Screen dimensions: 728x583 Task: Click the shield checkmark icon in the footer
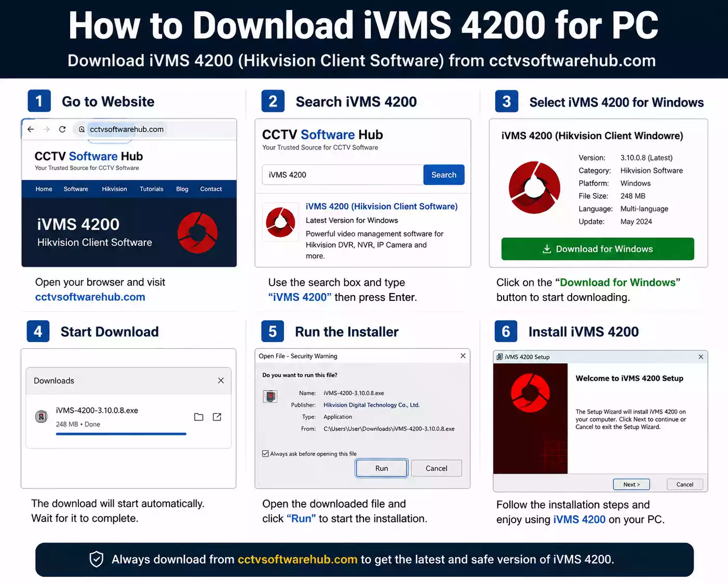coord(96,559)
